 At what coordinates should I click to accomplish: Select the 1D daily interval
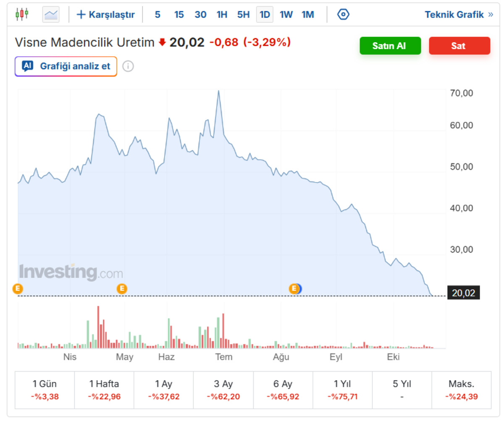265,15
